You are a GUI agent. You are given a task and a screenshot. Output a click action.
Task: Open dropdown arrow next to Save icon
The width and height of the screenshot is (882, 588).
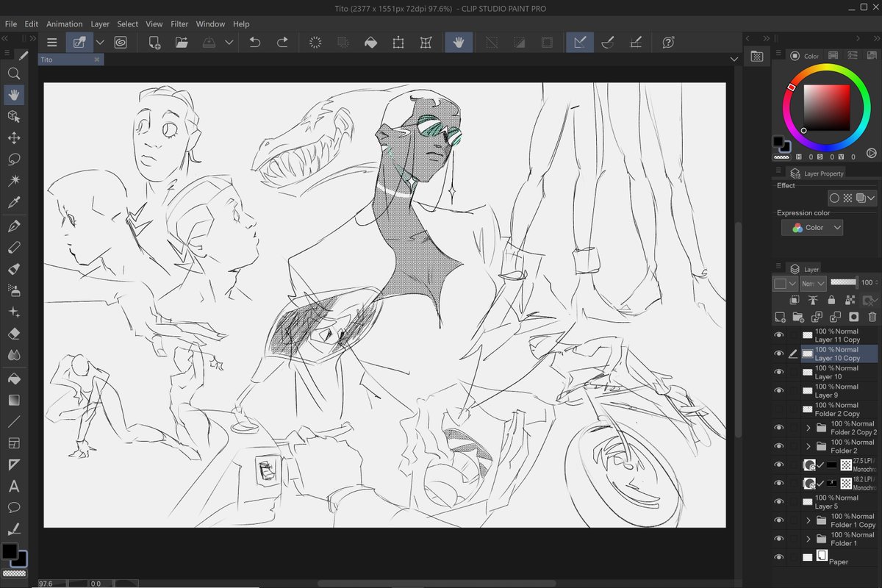pyautogui.click(x=230, y=43)
